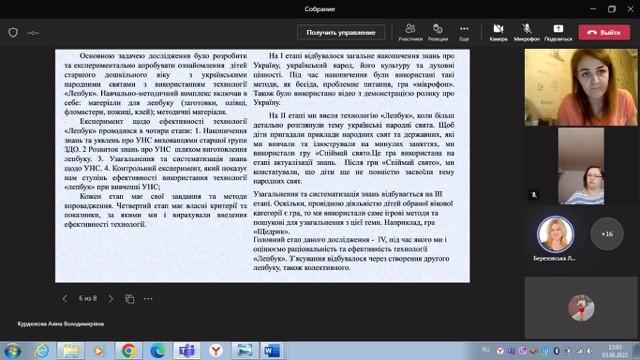Unmute the Микрофон microphone
Image resolution: width=640 pixels, height=360 pixels.
[527, 32]
